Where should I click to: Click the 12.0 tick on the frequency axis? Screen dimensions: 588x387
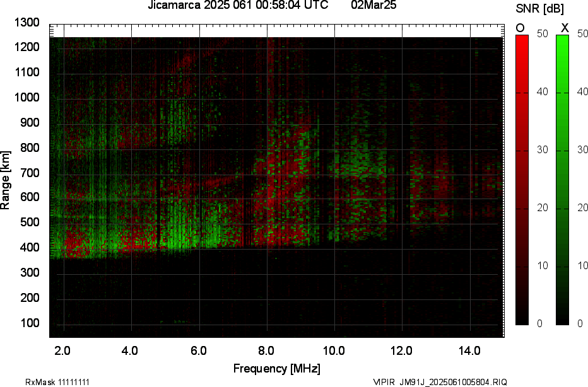(x=401, y=350)
